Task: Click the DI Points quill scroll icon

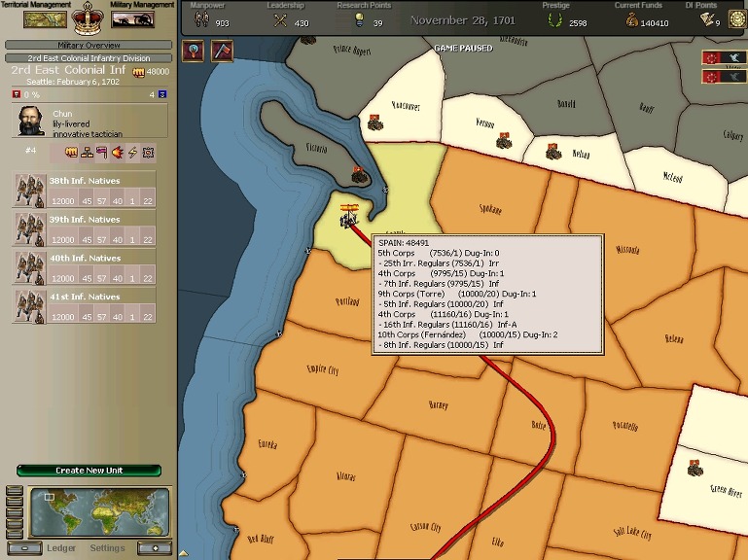Action: click(706, 19)
